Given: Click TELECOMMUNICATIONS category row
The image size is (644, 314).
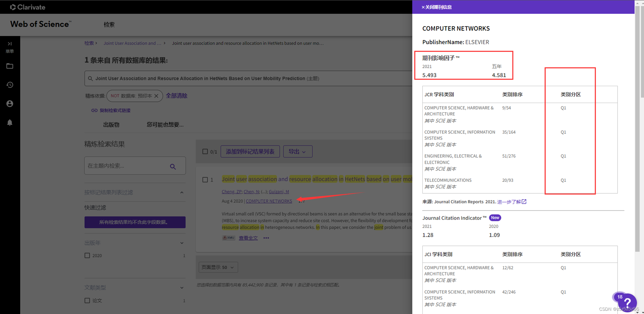Looking at the screenshot, I should pyautogui.click(x=520, y=183).
